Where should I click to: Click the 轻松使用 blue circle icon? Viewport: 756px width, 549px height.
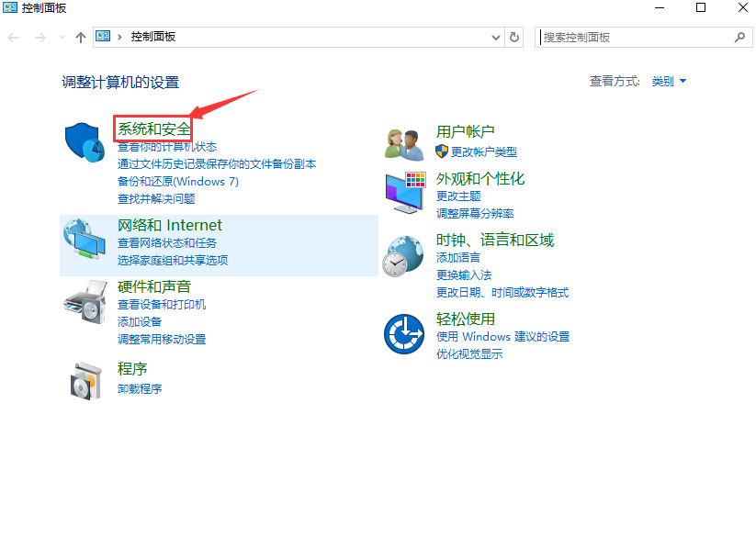pos(404,333)
